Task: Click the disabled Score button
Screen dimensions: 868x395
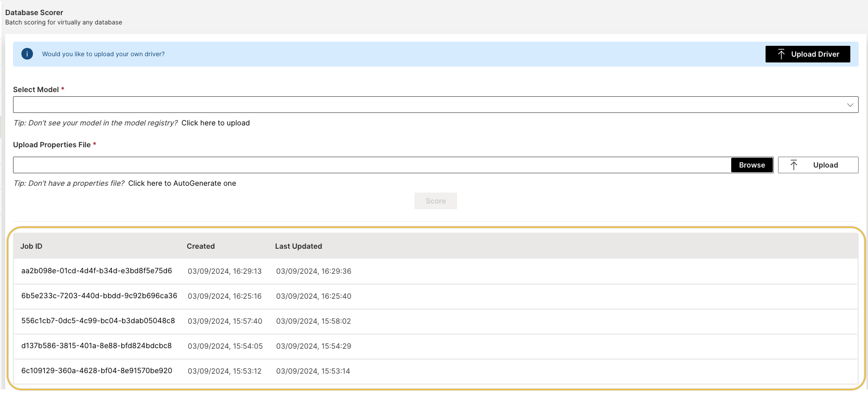Action: 435,201
